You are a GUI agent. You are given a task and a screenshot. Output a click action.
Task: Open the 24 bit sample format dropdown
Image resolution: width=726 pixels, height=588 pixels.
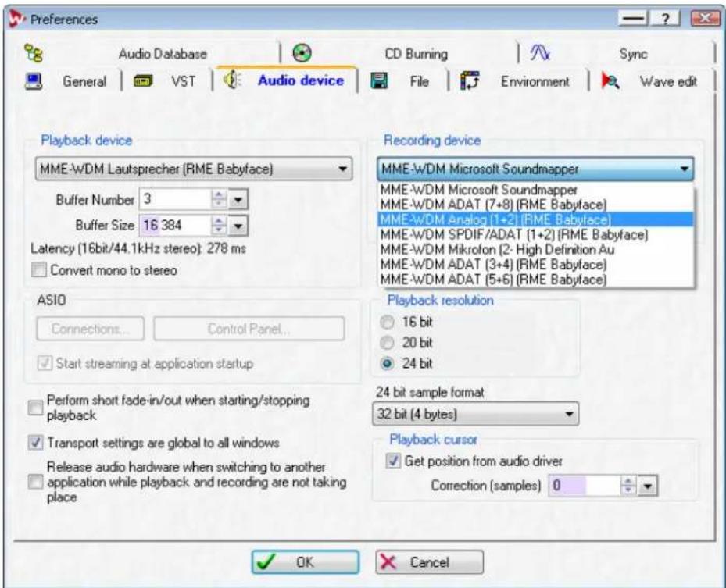(475, 414)
